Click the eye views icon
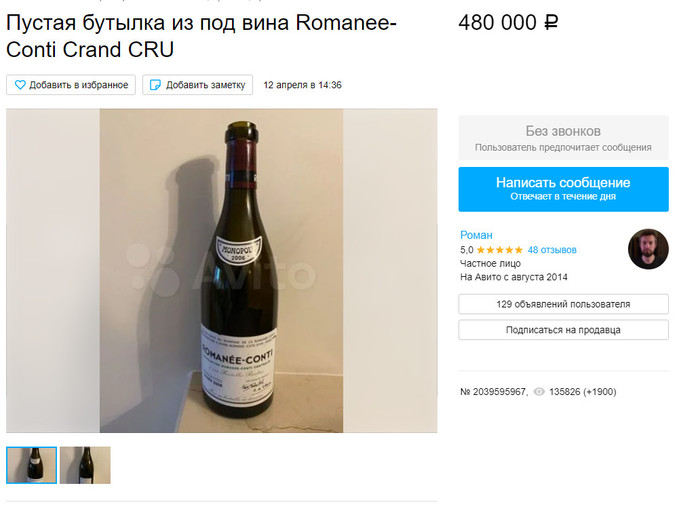The width and height of the screenshot is (700, 509). coord(539,392)
